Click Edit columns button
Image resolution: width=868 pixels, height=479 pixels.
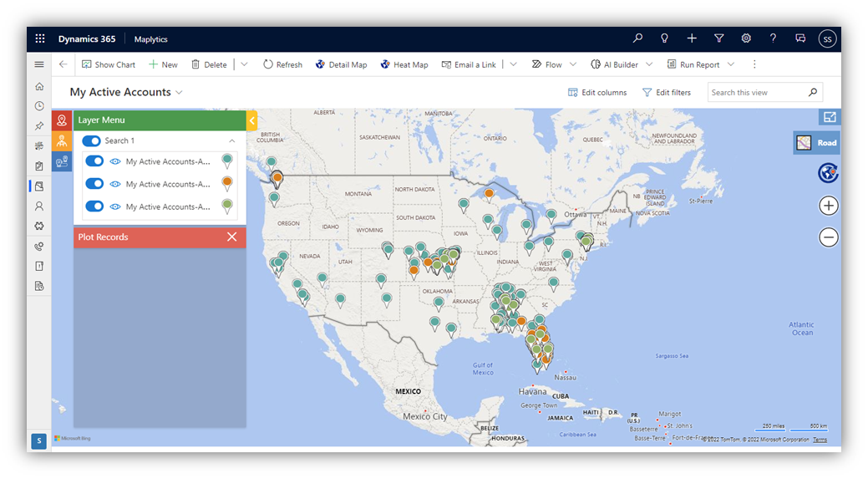click(597, 93)
